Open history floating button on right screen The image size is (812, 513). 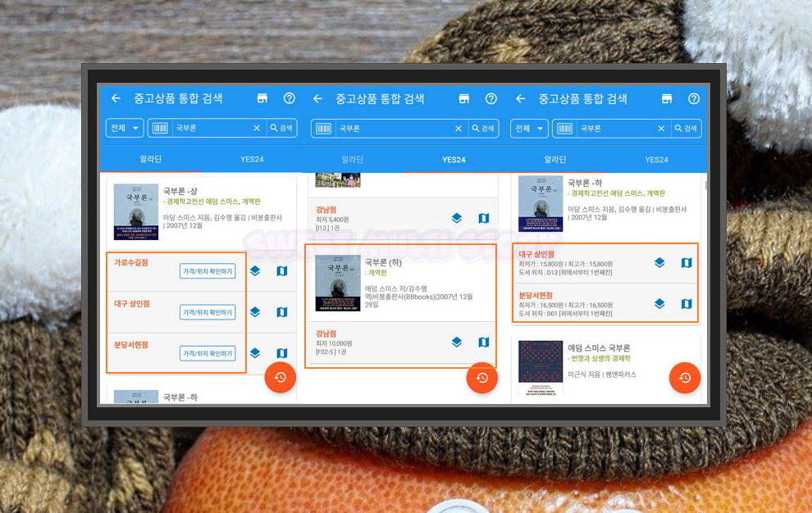coord(685,378)
